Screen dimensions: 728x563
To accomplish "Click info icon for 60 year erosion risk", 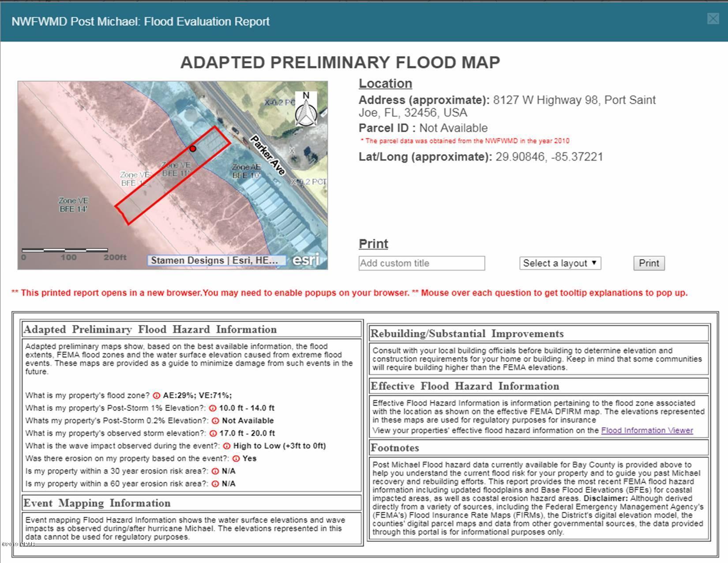I will [215, 484].
